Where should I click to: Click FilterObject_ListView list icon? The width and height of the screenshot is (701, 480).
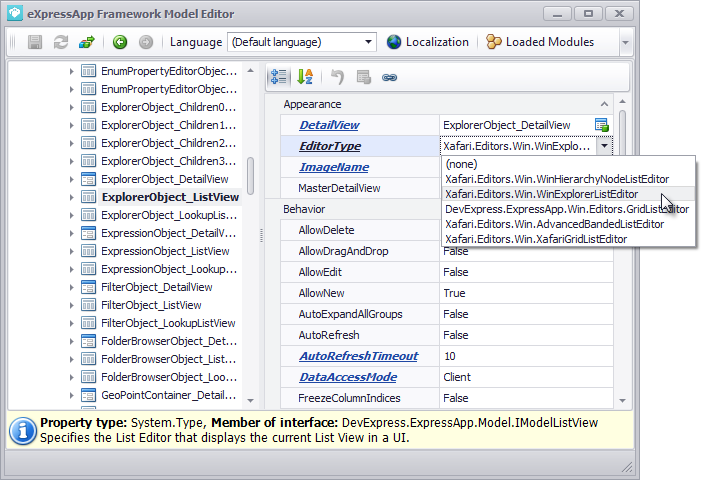[x=89, y=305]
